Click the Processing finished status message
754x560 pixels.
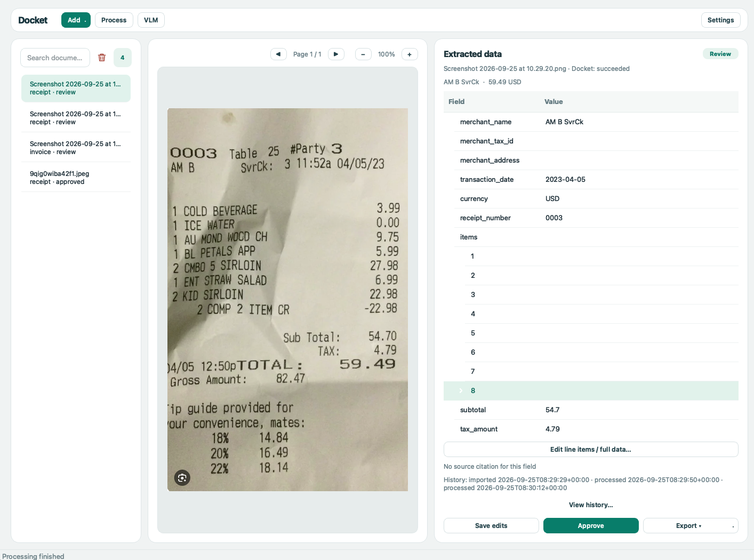33,556
